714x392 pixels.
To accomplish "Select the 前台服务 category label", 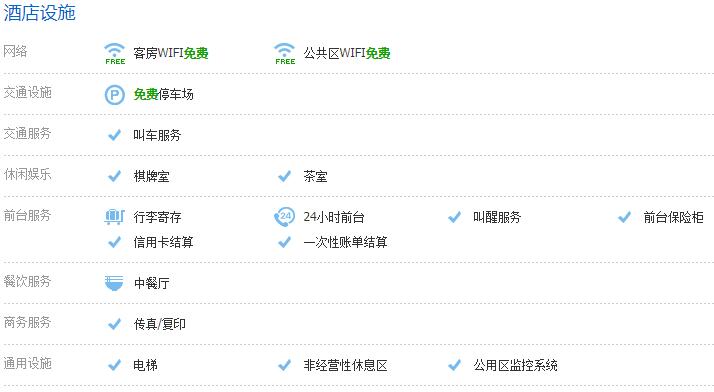I will (27, 215).
